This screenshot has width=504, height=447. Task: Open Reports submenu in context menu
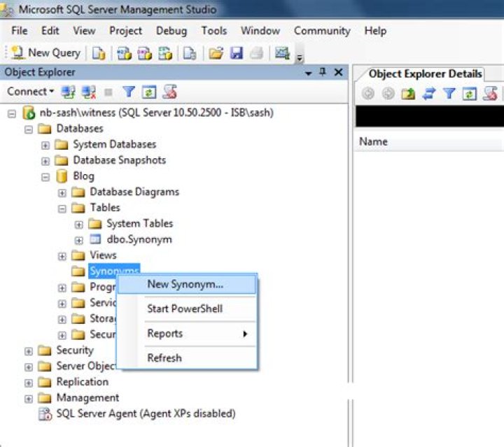[188, 334]
